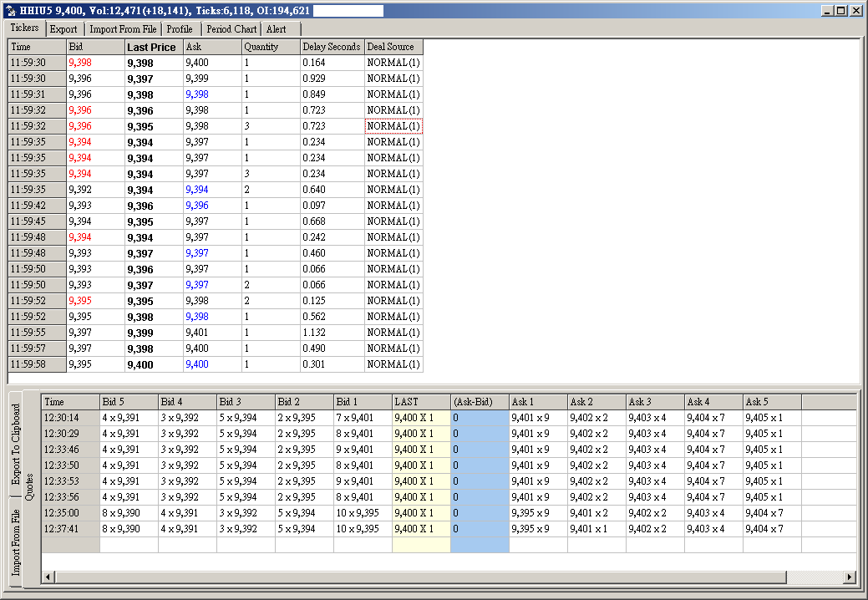This screenshot has height=600, width=868.
Task: Switch to the Export tab
Action: pyautogui.click(x=63, y=28)
